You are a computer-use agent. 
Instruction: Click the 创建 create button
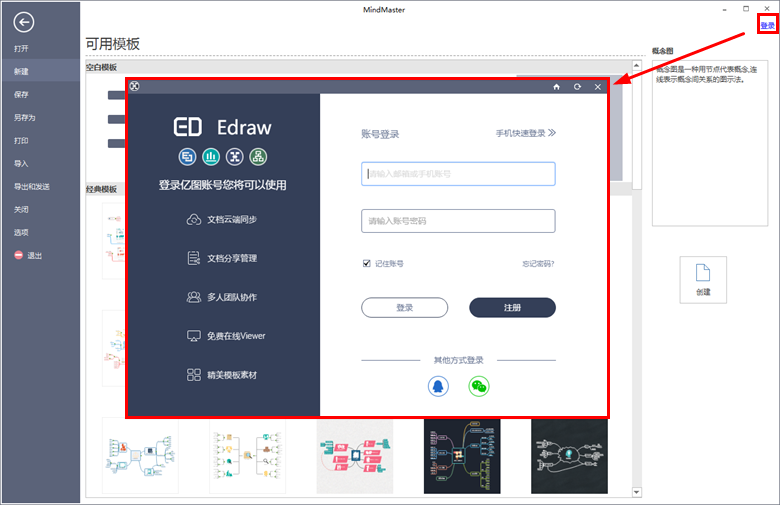pyautogui.click(x=703, y=280)
